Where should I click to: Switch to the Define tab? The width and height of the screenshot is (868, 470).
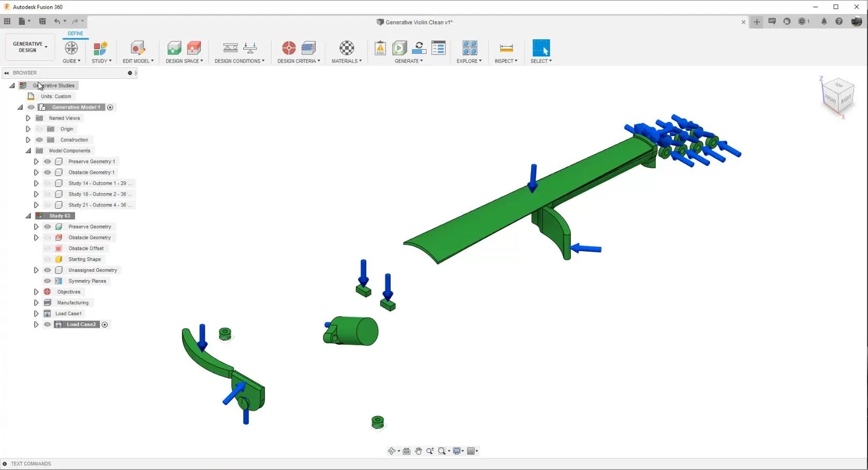pyautogui.click(x=76, y=33)
